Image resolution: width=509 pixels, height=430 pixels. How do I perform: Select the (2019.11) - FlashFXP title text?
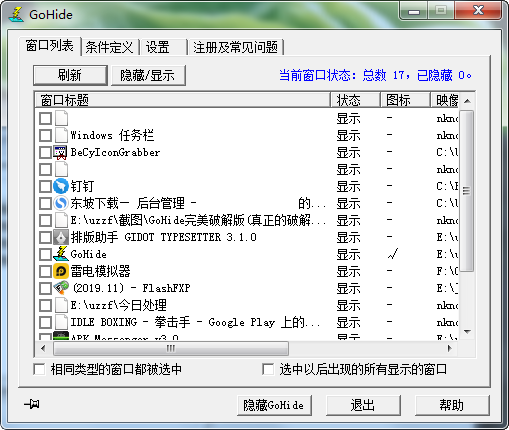click(x=131, y=288)
